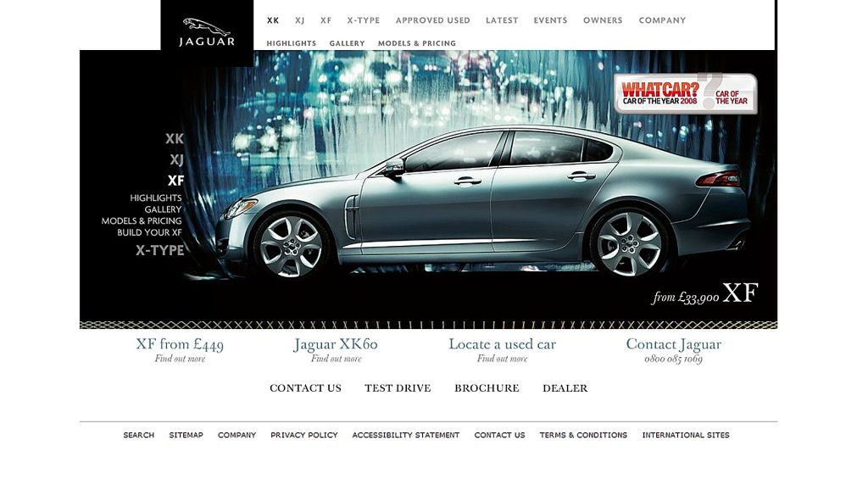This screenshot has width=868, height=496.
Task: Expand the XK model in side list
Action: click(175, 139)
